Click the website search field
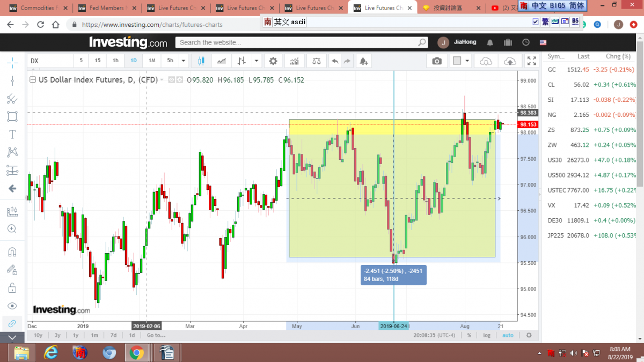The width and height of the screenshot is (644, 362). [x=298, y=42]
